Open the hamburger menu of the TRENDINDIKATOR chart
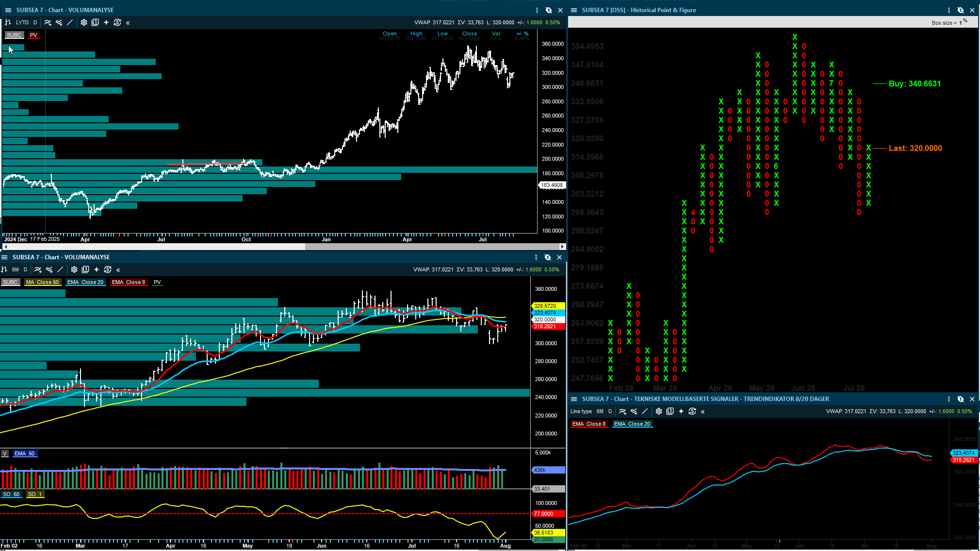 pyautogui.click(x=574, y=399)
